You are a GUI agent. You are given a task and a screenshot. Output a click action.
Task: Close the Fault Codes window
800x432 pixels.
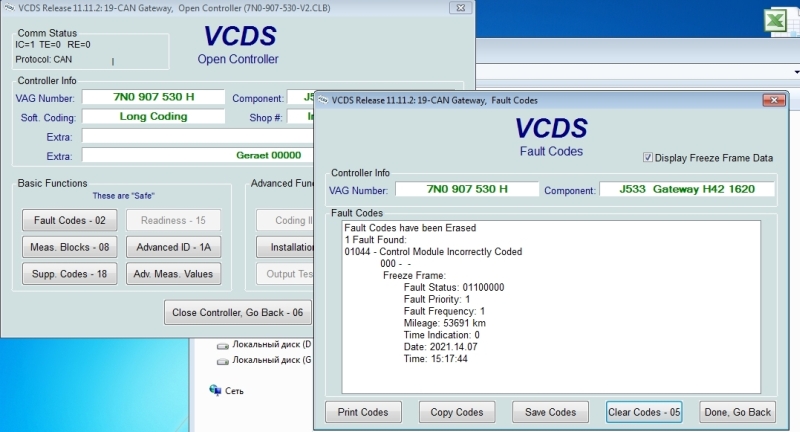(773, 100)
